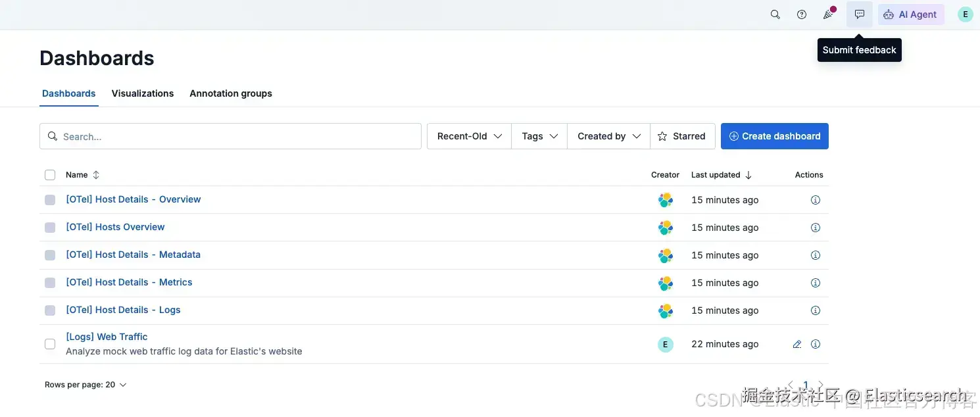This screenshot has height=417, width=980.
Task: Check the [Logs] Web Traffic row checkbox
Action: point(50,344)
